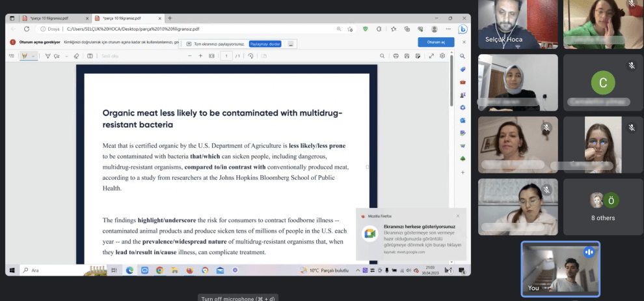Open sidebar red toolbox icon
Image resolution: width=644 pixels, height=301 pixels.
tap(463, 82)
